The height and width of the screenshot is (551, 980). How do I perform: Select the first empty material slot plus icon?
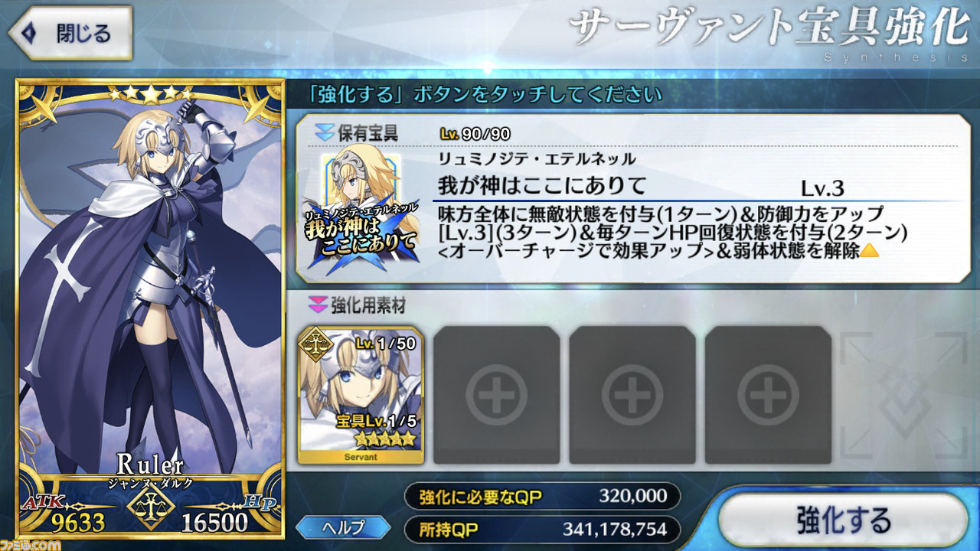click(x=496, y=395)
